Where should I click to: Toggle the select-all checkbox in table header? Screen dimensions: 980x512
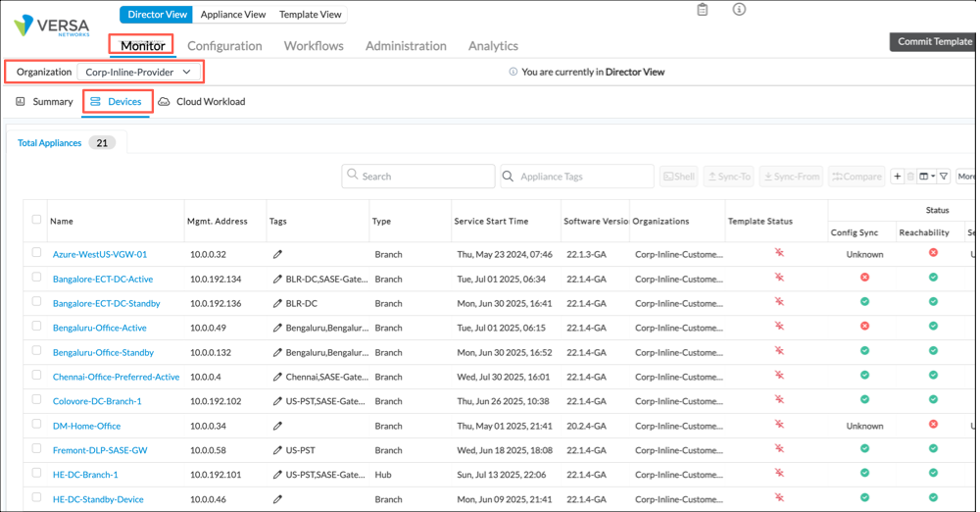(36, 219)
